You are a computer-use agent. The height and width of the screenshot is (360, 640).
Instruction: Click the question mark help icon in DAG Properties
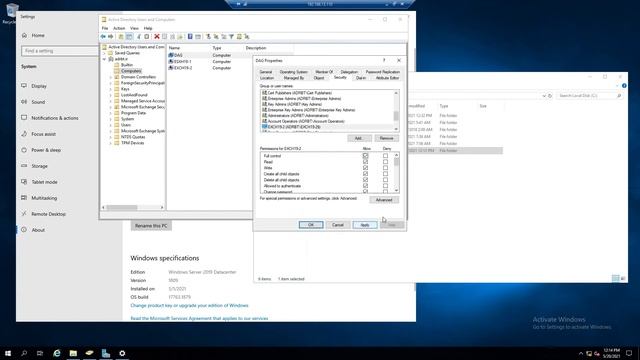coord(384,60)
